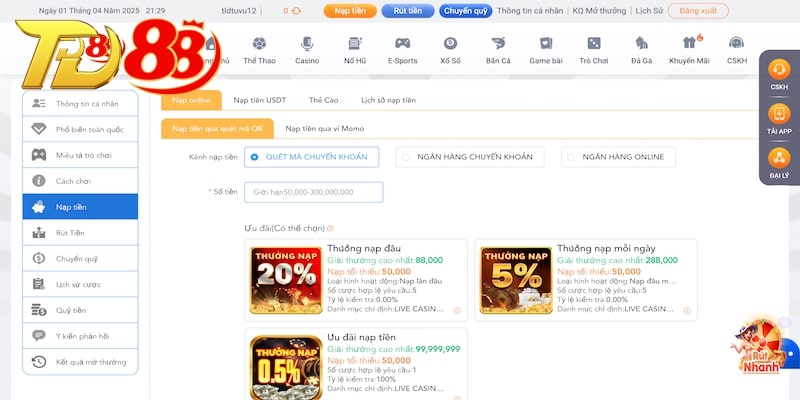800x400 pixels.
Task: Open the ĐẠI LÝ agent icon
Action: click(x=779, y=159)
